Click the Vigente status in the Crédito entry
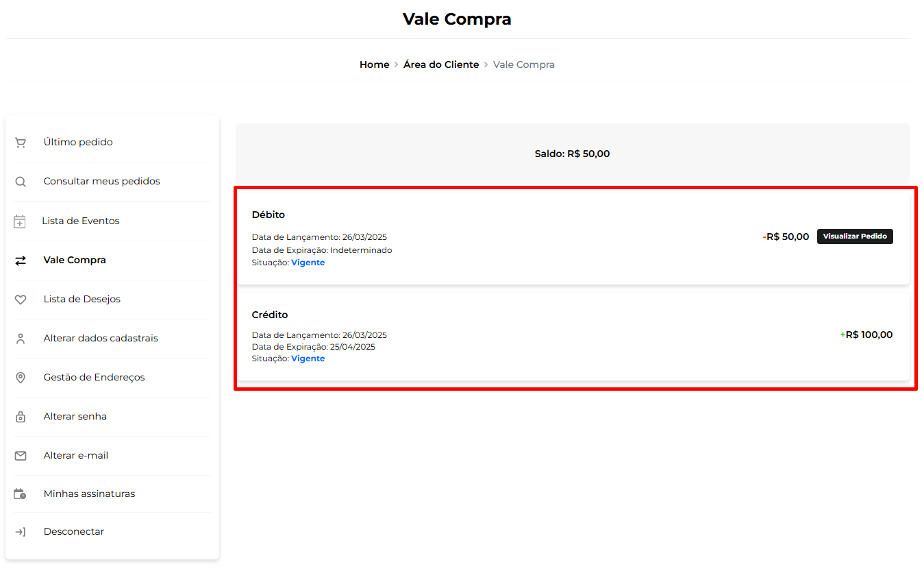This screenshot has width=924, height=569. (x=308, y=359)
